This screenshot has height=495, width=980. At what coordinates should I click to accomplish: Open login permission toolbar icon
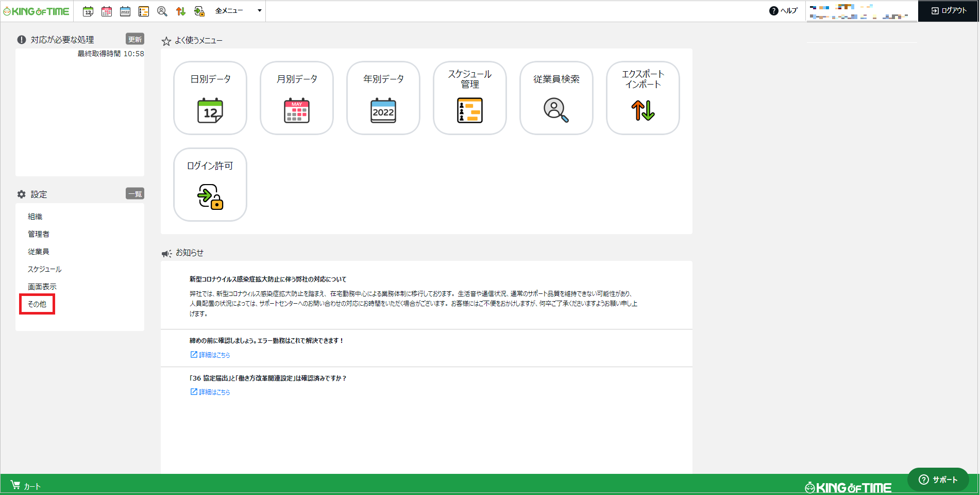click(x=199, y=11)
